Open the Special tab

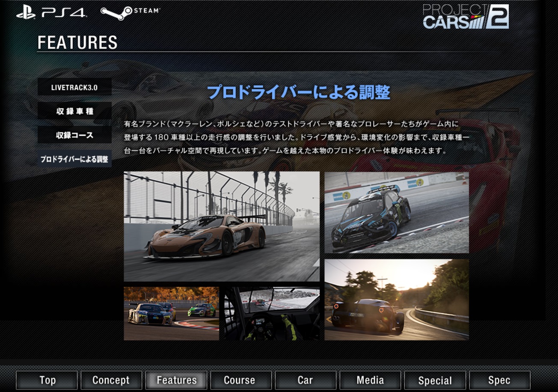coord(435,380)
